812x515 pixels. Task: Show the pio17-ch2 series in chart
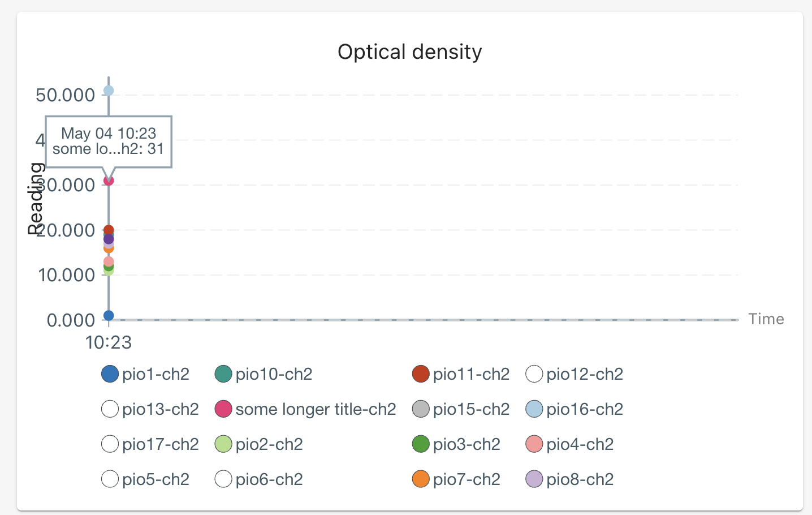tap(110, 444)
